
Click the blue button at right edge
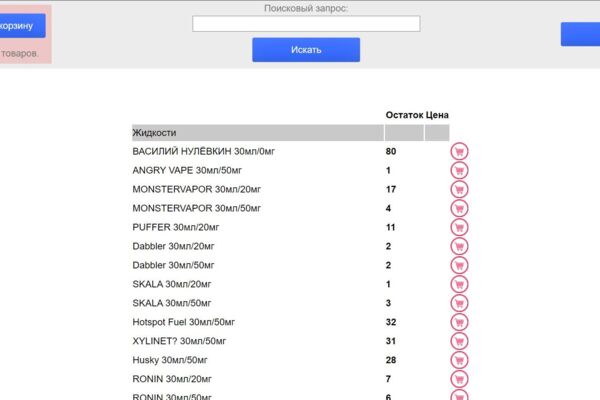(x=580, y=34)
